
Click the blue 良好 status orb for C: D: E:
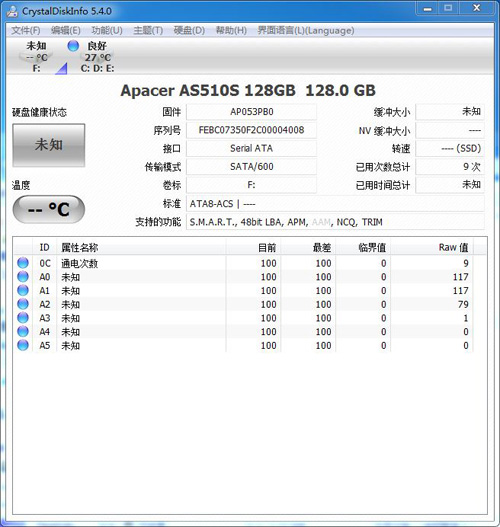click(x=73, y=46)
